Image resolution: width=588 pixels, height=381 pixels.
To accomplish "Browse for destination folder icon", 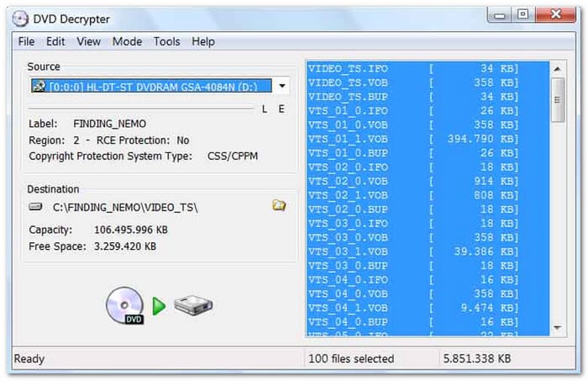I will click(x=279, y=205).
